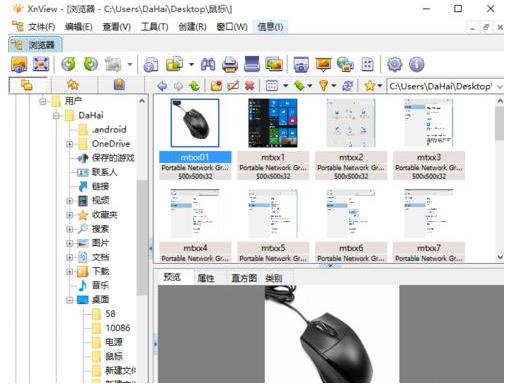This screenshot has width=508, height=384.
Task: Go up one folder level icon
Action: 194,86
